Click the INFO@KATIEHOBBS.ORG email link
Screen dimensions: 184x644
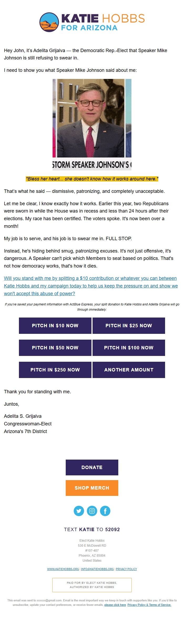[97, 569]
